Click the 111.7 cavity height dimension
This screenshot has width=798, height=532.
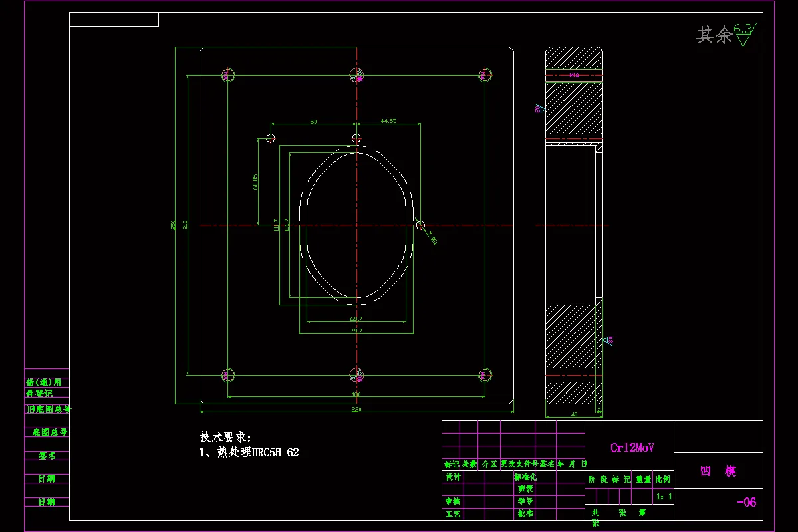[x=276, y=226]
